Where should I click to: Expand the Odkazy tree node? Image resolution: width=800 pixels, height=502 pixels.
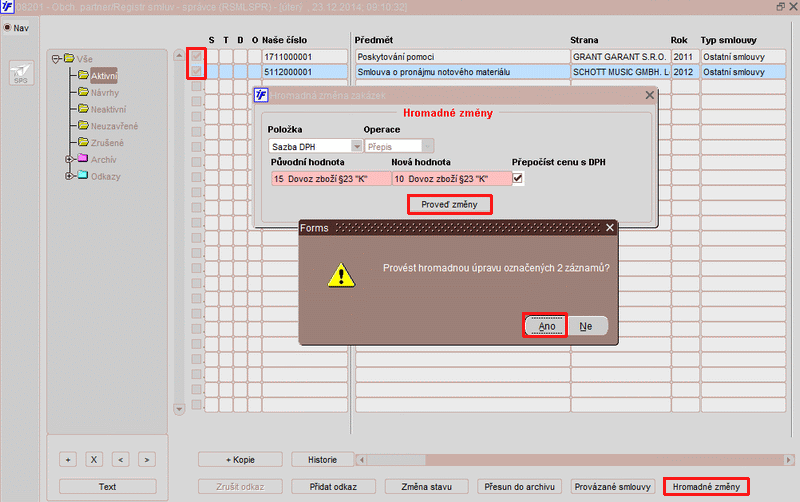[69, 177]
